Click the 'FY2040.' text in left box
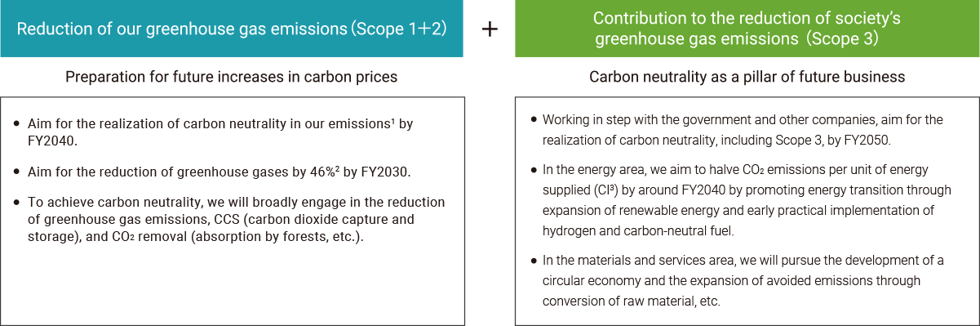The image size is (980, 326). pos(54,140)
